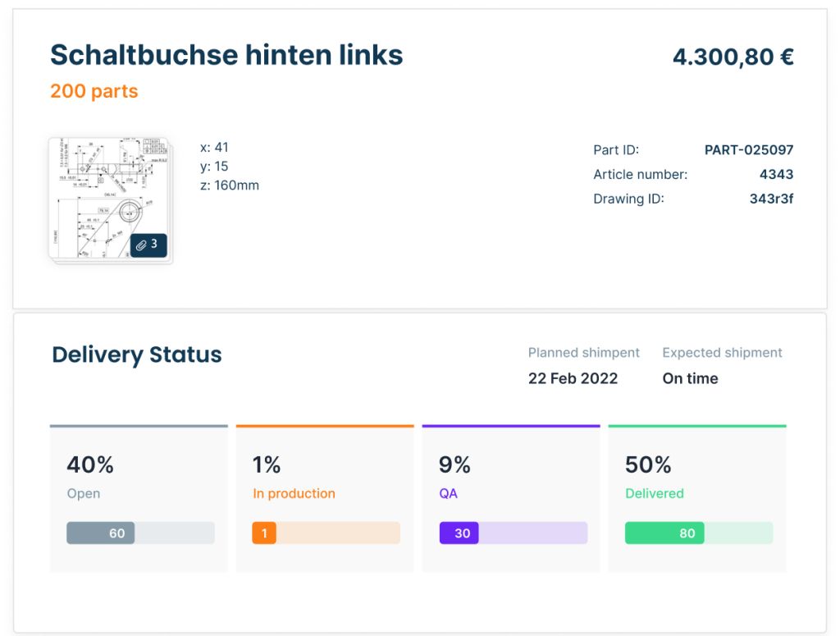840x636 pixels.
Task: Click the Drawing ID value 343r3f
Action: click(x=771, y=199)
